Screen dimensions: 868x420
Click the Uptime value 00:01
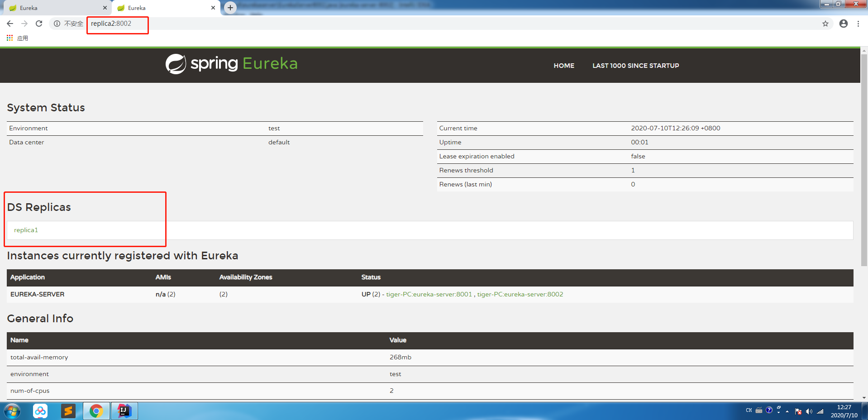pos(639,142)
